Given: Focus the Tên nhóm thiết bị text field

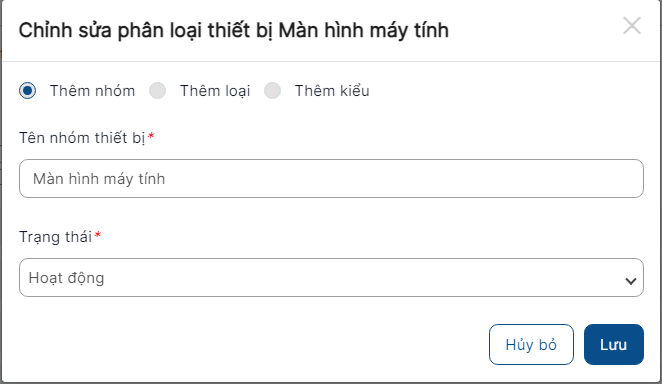Looking at the screenshot, I should (x=331, y=178).
